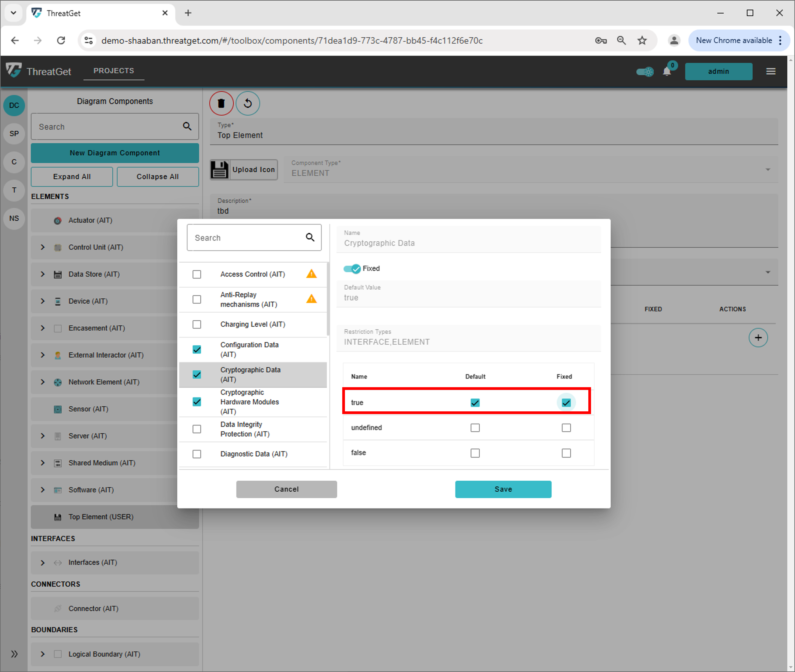Click the reset/refresh circular icon
This screenshot has width=795, height=672.
click(248, 103)
